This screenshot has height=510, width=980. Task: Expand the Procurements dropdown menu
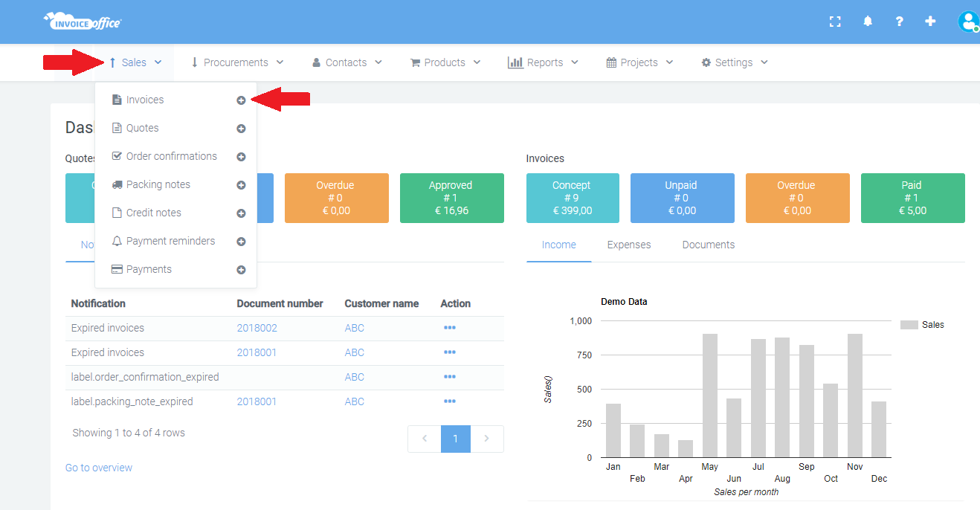click(237, 62)
